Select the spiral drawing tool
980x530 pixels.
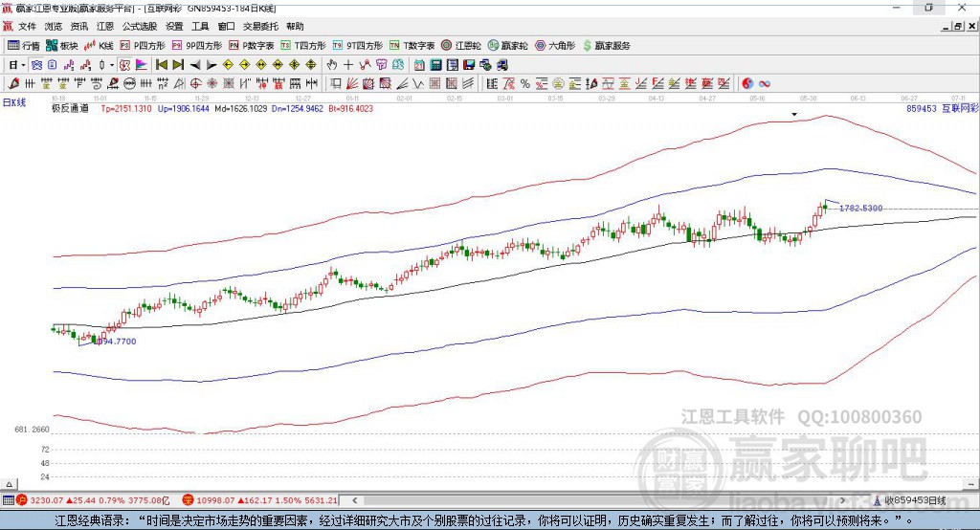click(96, 83)
